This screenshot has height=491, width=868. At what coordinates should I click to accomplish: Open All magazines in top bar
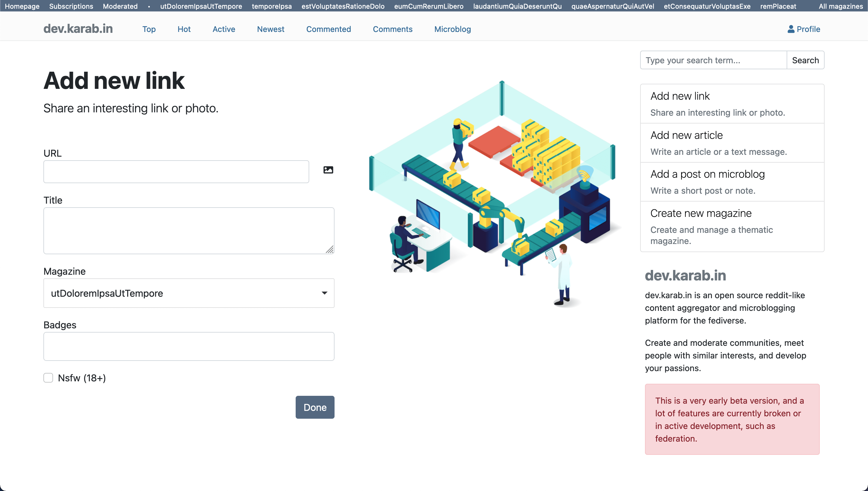840,6
